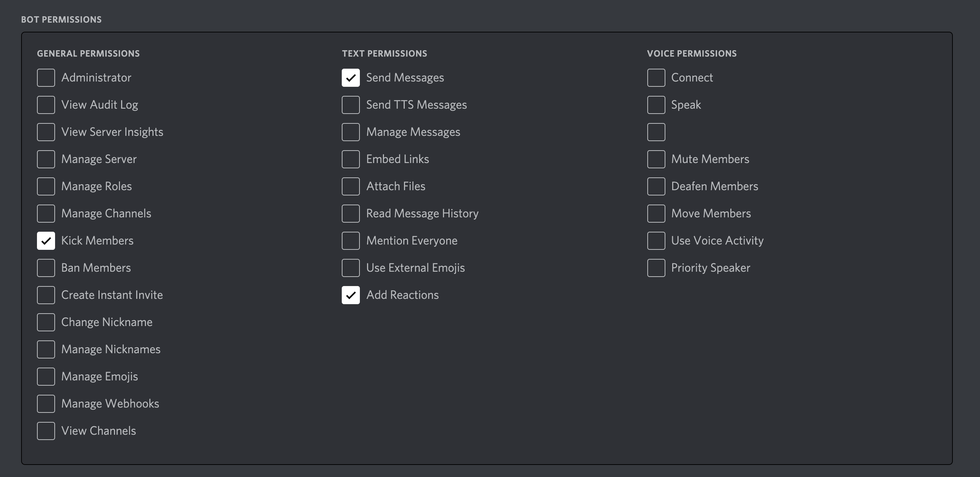Enable the Administrator permission
The height and width of the screenshot is (477, 980).
pos(46,78)
